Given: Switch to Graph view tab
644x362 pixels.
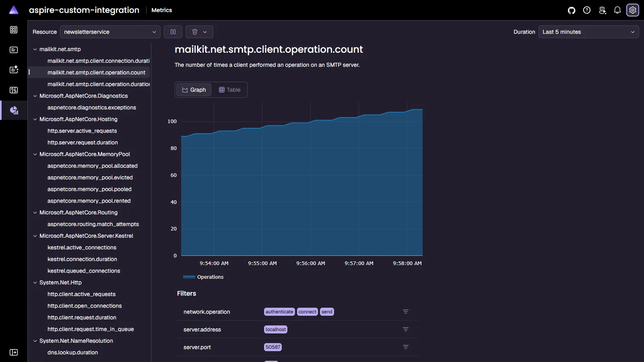Looking at the screenshot, I should point(194,90).
